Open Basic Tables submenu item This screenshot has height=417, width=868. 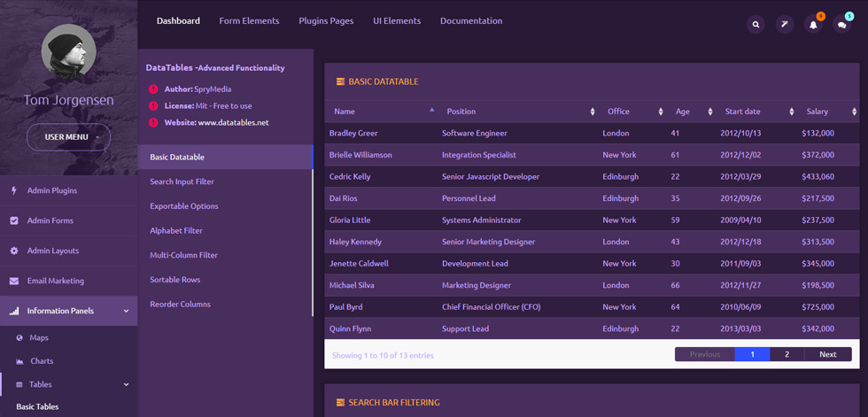[x=37, y=406]
